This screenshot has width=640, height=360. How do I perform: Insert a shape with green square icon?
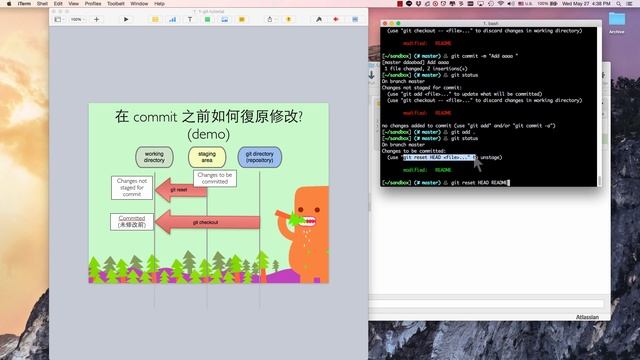pyautogui.click(x=207, y=20)
